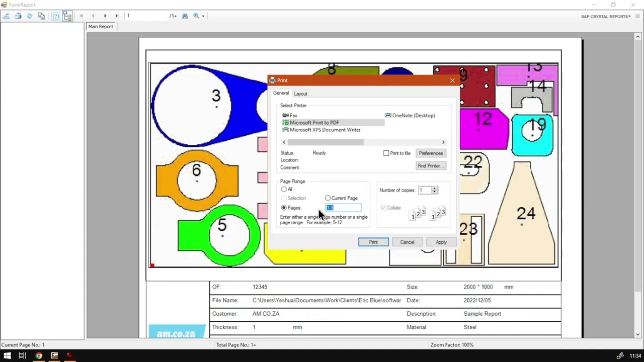Go to next page of report
Viewport: 644px width, 362px height.
105,16
